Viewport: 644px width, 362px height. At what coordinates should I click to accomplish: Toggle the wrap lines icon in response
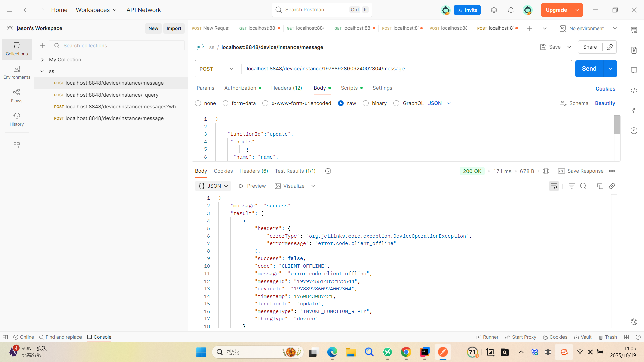click(x=554, y=186)
